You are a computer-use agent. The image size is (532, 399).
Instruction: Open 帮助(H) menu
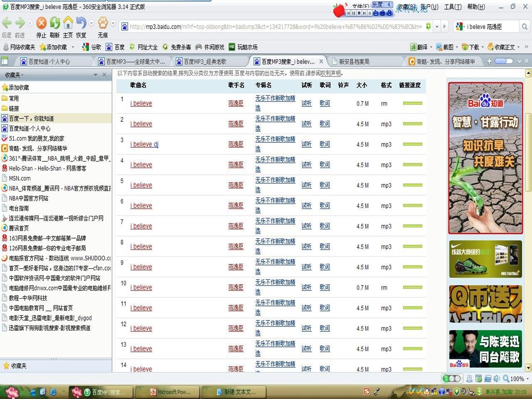point(476,7)
